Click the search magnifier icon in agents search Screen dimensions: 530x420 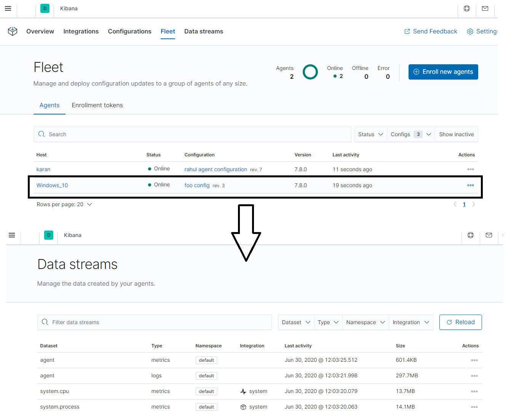coord(42,134)
